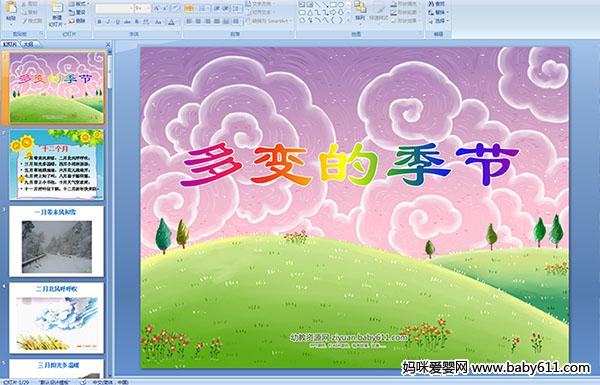Toggle Bold formatting in font group
Viewport: 600px width, 385px height.
[99, 22]
